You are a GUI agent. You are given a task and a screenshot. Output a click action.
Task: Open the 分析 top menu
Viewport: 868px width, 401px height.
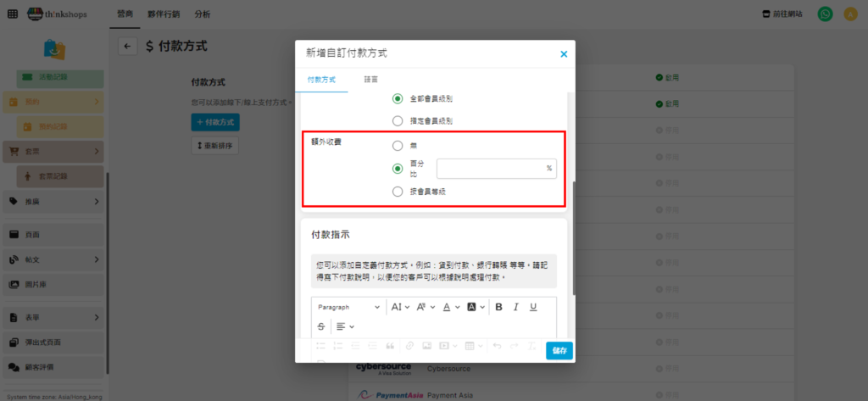[203, 14]
